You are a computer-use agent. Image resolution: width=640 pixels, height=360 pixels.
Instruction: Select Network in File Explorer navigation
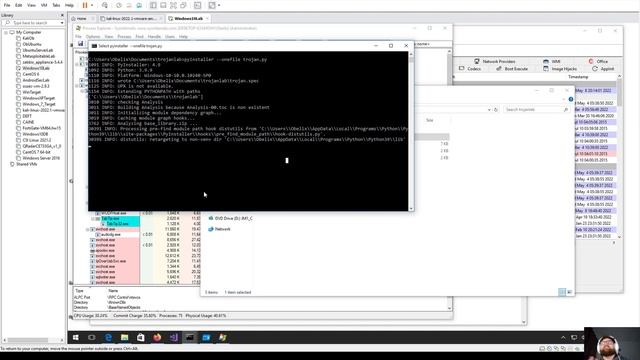(219, 229)
